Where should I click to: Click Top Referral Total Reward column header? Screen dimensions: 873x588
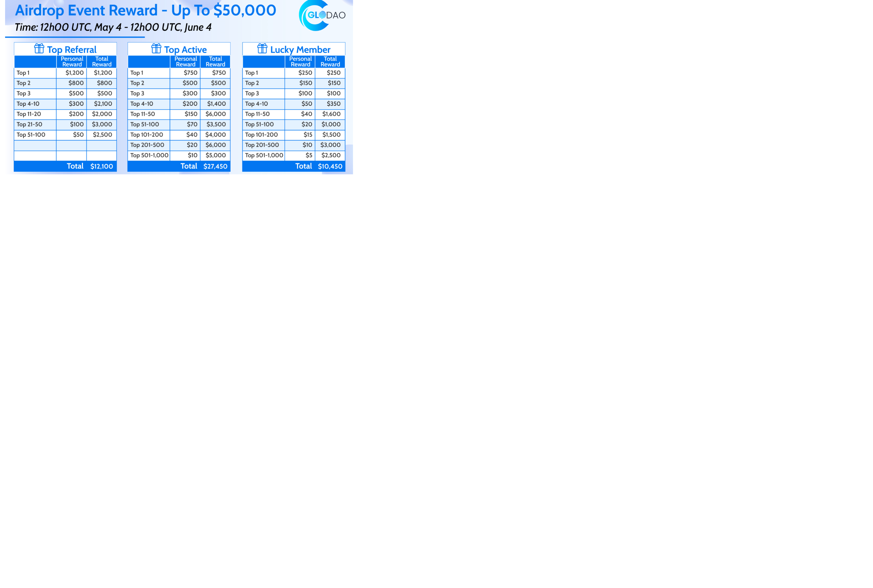coord(102,62)
